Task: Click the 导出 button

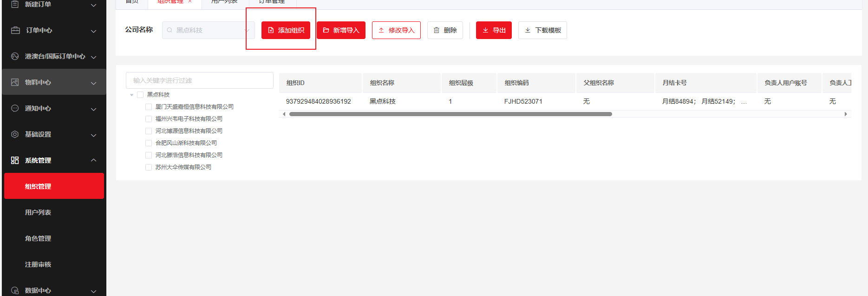Action: point(494,30)
